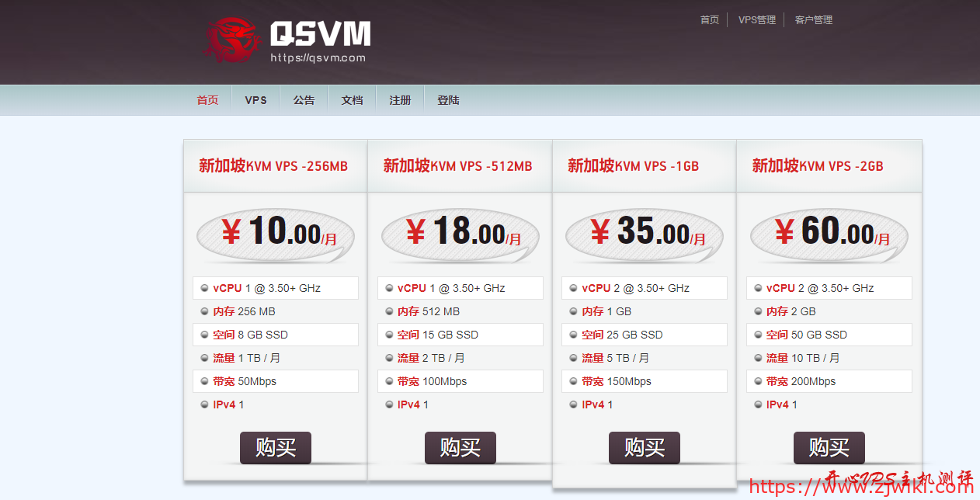
Task: Open the 文档 tab
Action: click(x=352, y=99)
